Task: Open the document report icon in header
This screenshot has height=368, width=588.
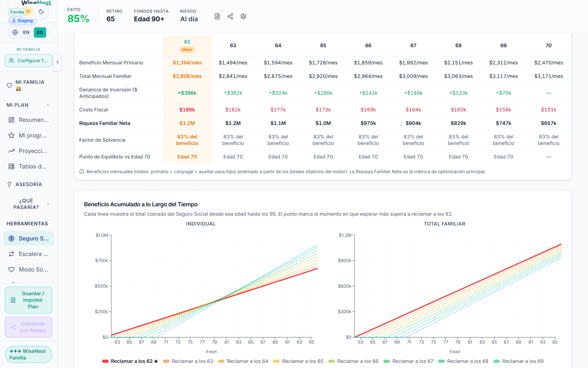Action: coord(217,17)
